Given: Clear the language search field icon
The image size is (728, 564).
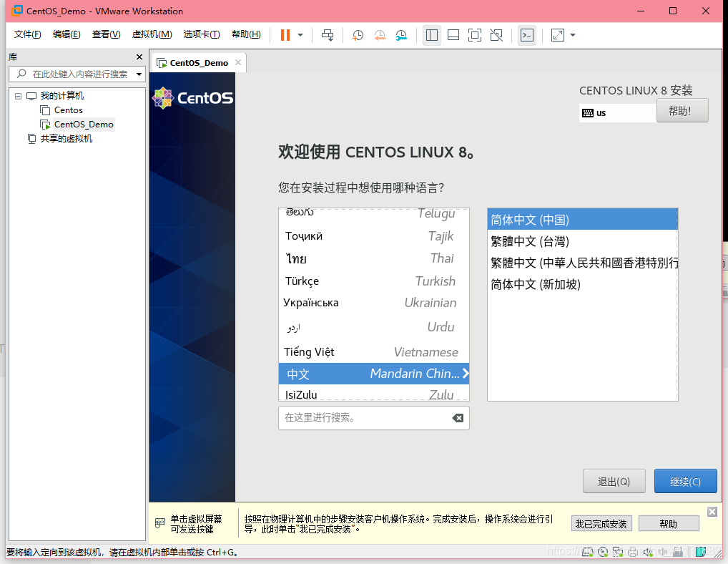Looking at the screenshot, I should click(x=458, y=418).
